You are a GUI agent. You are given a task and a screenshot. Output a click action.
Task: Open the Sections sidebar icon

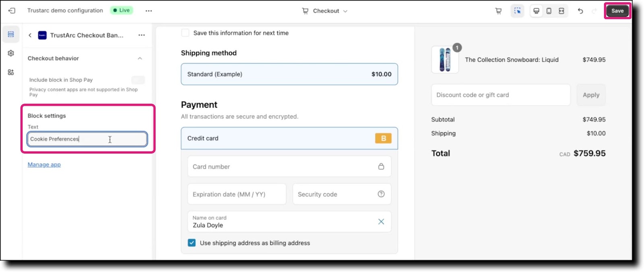[11, 34]
